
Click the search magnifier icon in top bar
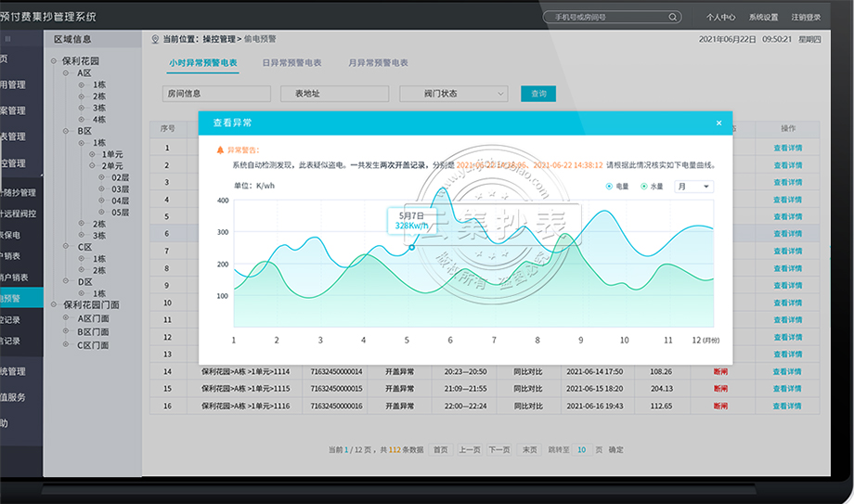coord(672,17)
